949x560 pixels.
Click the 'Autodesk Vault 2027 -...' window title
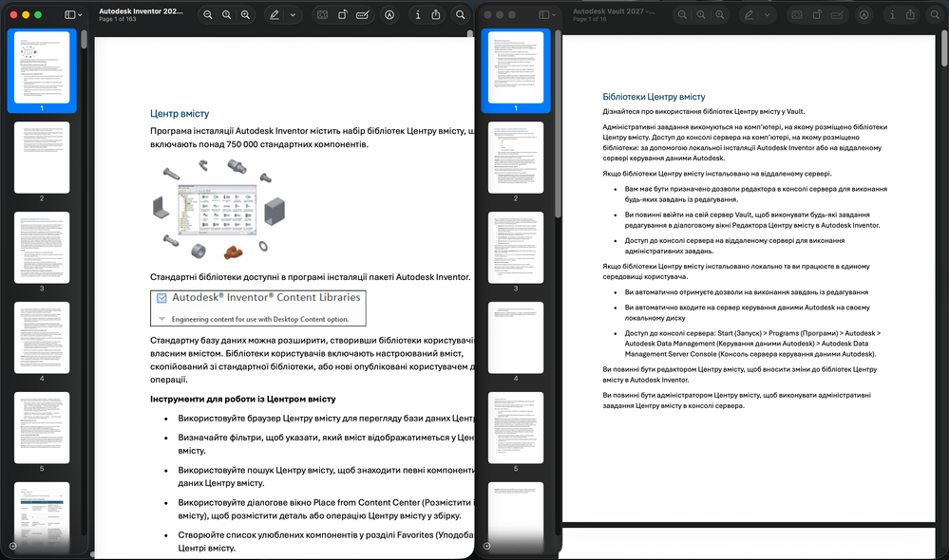point(614,10)
